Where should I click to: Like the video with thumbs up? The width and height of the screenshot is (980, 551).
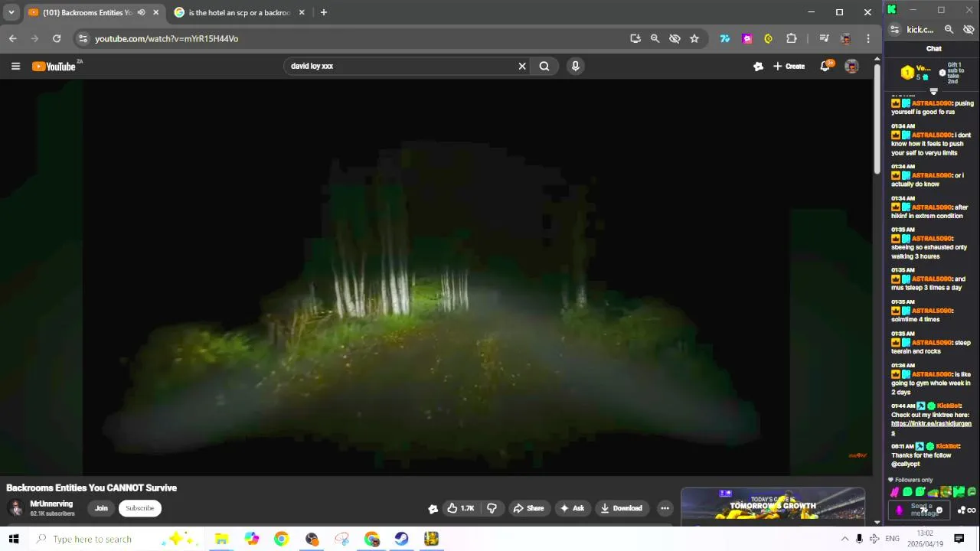tap(460, 508)
